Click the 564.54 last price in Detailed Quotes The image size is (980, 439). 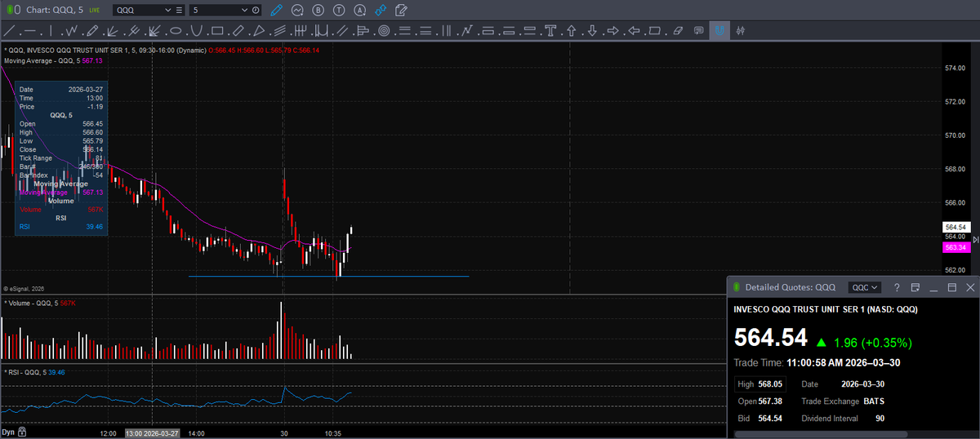(x=770, y=337)
